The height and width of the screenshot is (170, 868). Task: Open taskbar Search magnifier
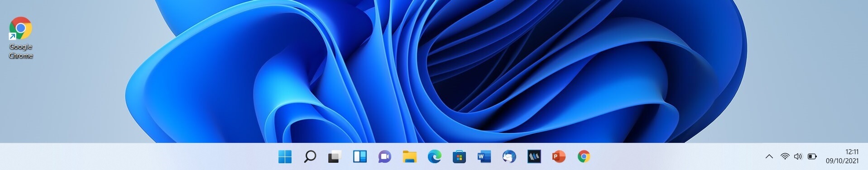pos(310,156)
